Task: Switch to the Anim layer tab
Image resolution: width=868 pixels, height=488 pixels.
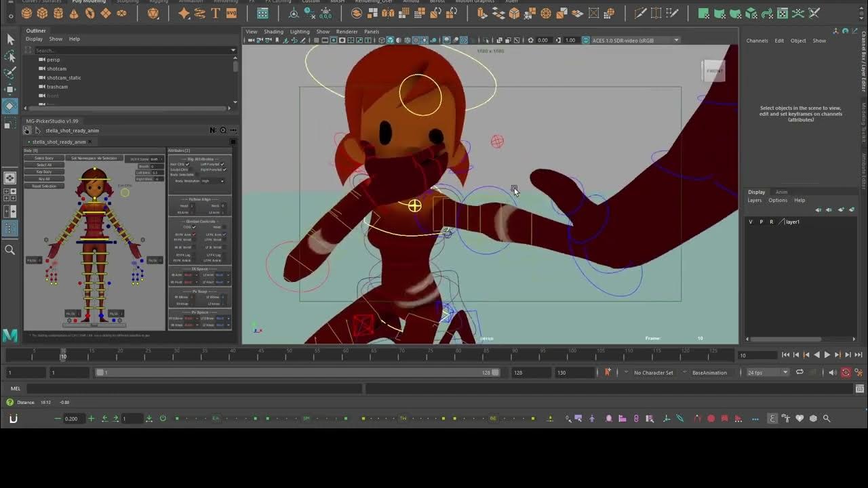Action: click(x=781, y=192)
